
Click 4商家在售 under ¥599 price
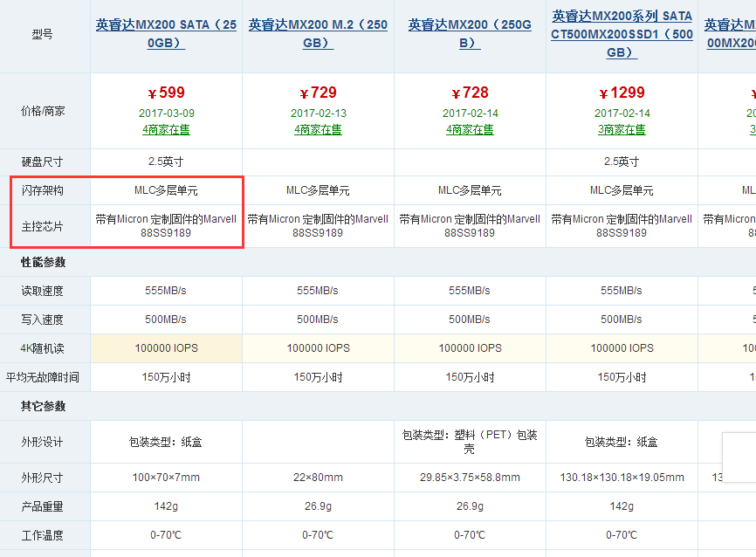[166, 130]
